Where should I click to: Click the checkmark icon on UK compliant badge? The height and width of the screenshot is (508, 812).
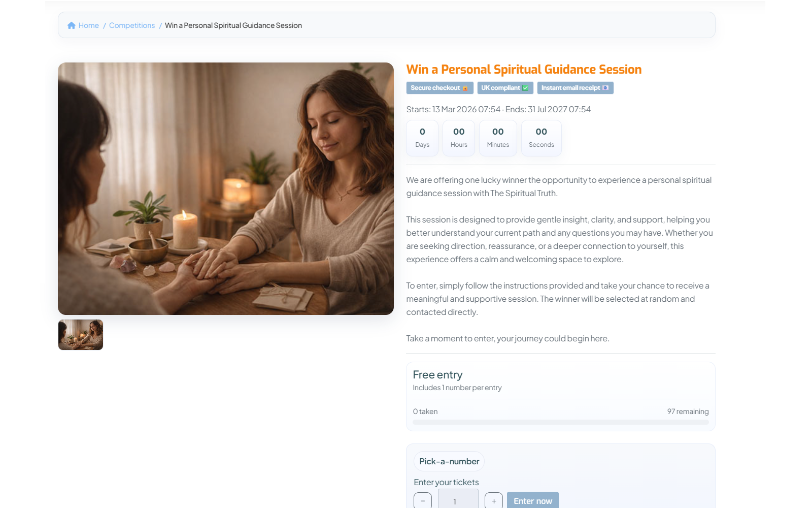pos(525,88)
